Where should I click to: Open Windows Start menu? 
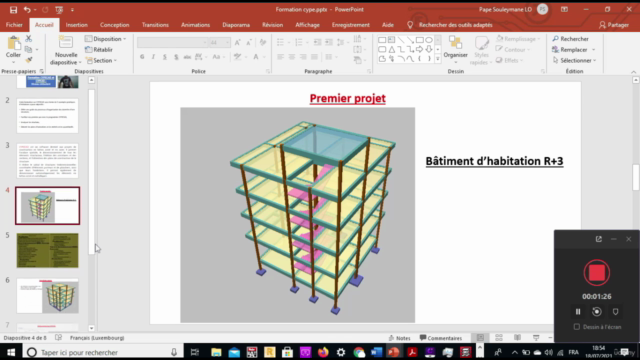pos(11,352)
